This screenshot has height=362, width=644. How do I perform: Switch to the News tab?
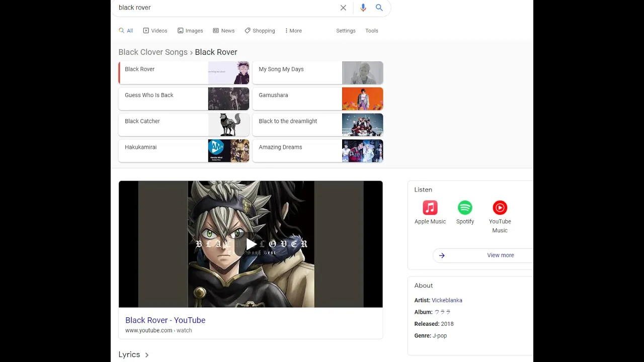coord(223,31)
